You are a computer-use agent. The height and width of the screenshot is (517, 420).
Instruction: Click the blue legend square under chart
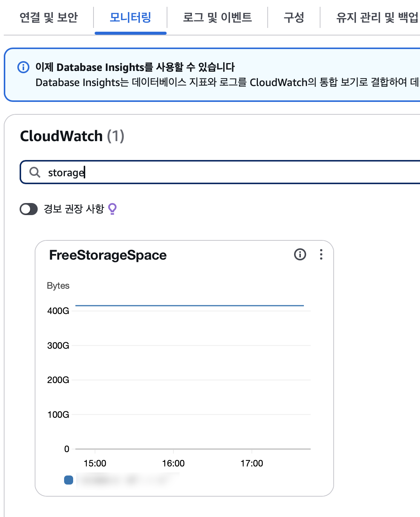pos(69,480)
